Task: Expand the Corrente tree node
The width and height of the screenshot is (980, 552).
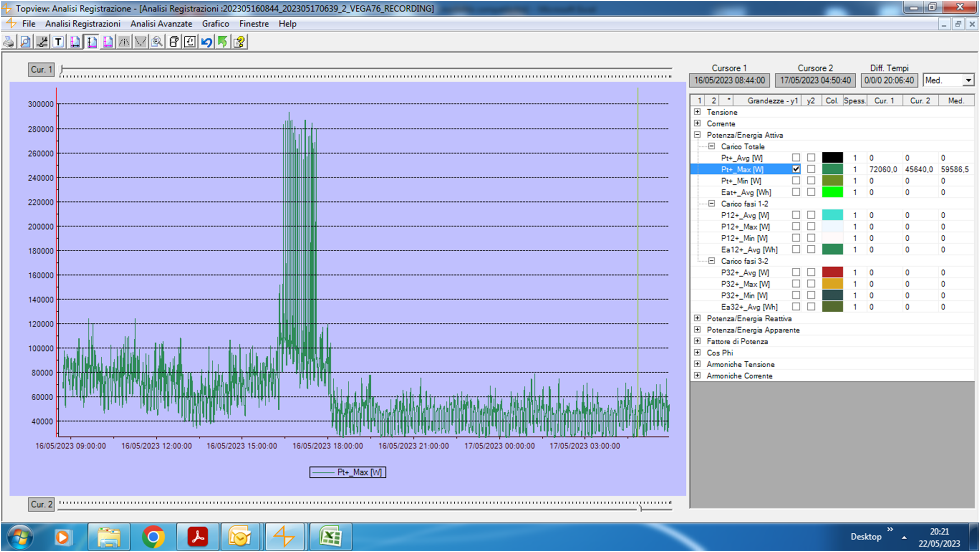Action: point(697,123)
